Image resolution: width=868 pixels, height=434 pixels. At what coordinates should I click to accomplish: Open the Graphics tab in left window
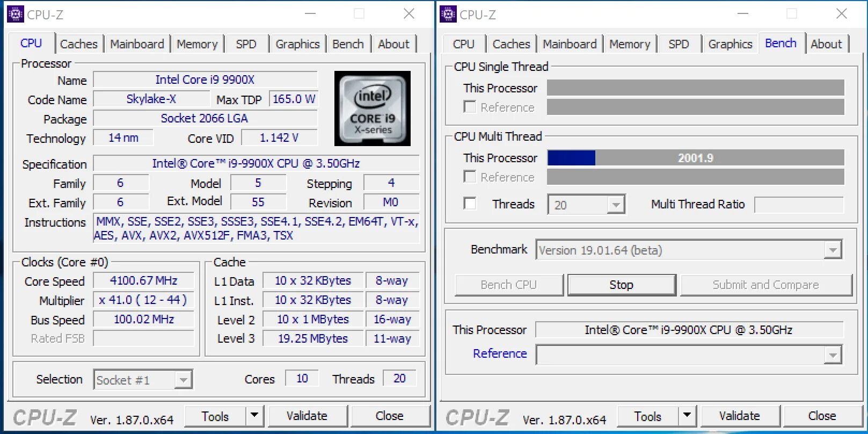click(x=297, y=44)
